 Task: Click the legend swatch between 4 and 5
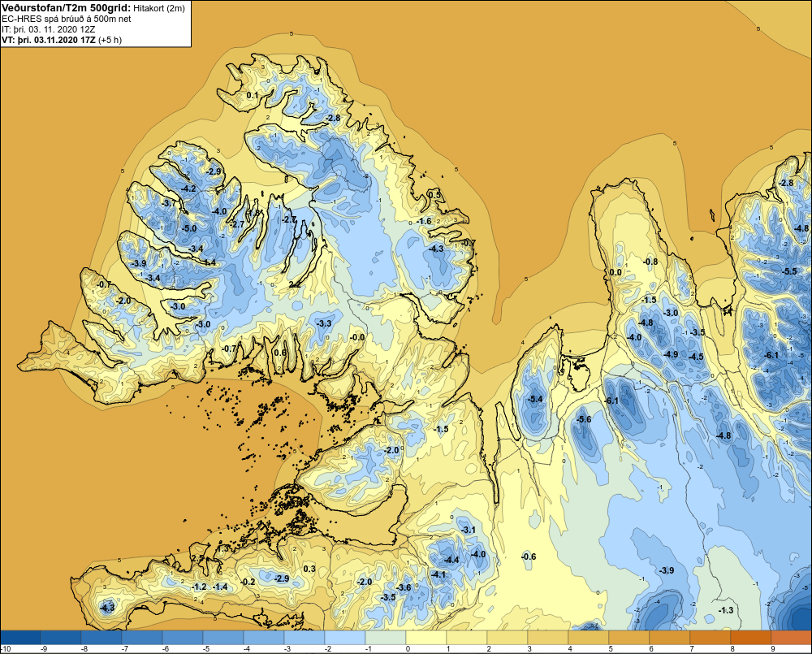tap(589, 637)
